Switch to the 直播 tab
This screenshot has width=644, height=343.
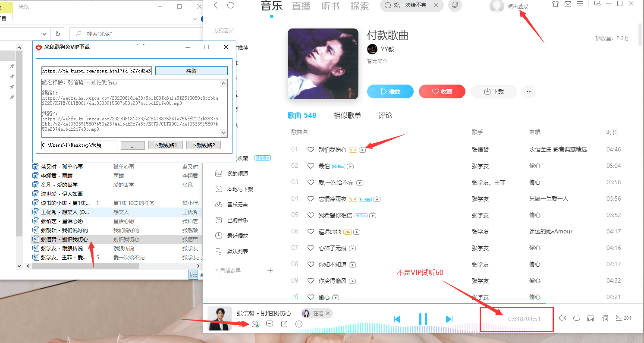[x=301, y=6]
